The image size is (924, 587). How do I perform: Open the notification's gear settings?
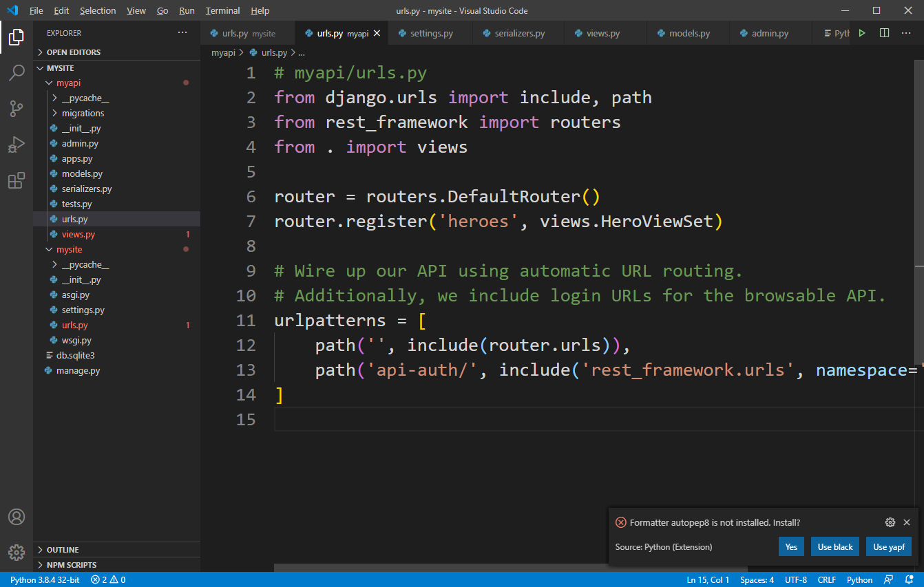pos(890,522)
